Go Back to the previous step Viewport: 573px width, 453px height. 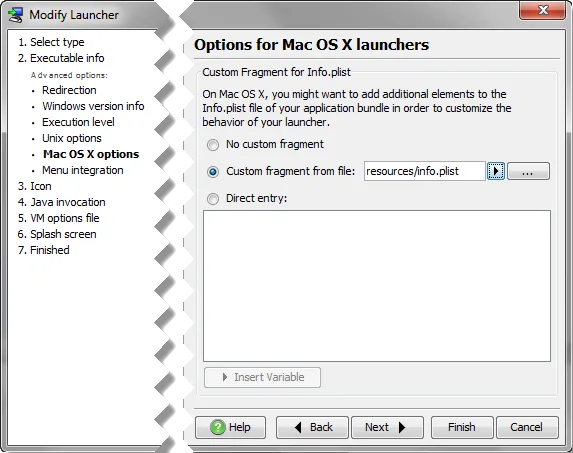[312, 427]
